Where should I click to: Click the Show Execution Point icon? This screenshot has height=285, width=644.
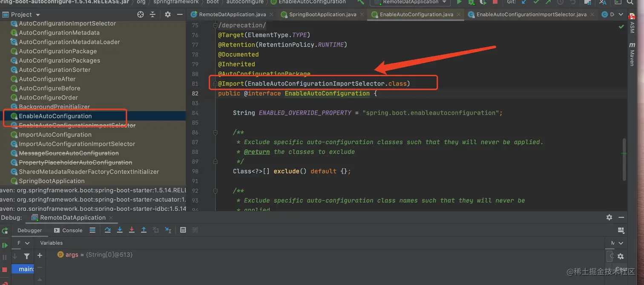[x=92, y=230]
